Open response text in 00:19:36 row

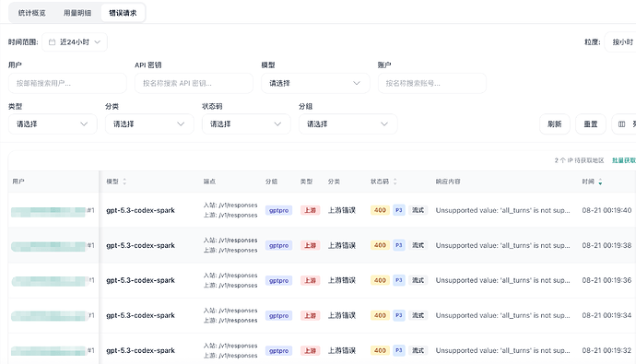(502, 280)
